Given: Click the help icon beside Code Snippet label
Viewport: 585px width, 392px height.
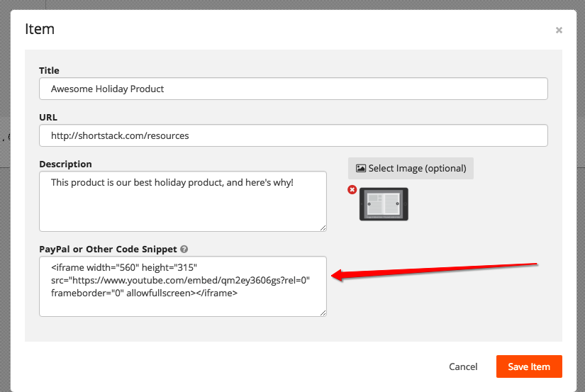Looking at the screenshot, I should (x=184, y=250).
